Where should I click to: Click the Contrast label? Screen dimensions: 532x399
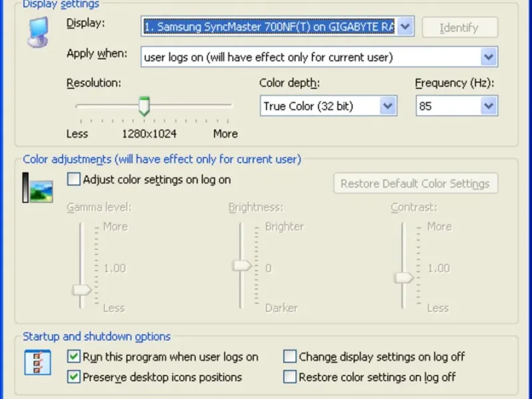[414, 207]
